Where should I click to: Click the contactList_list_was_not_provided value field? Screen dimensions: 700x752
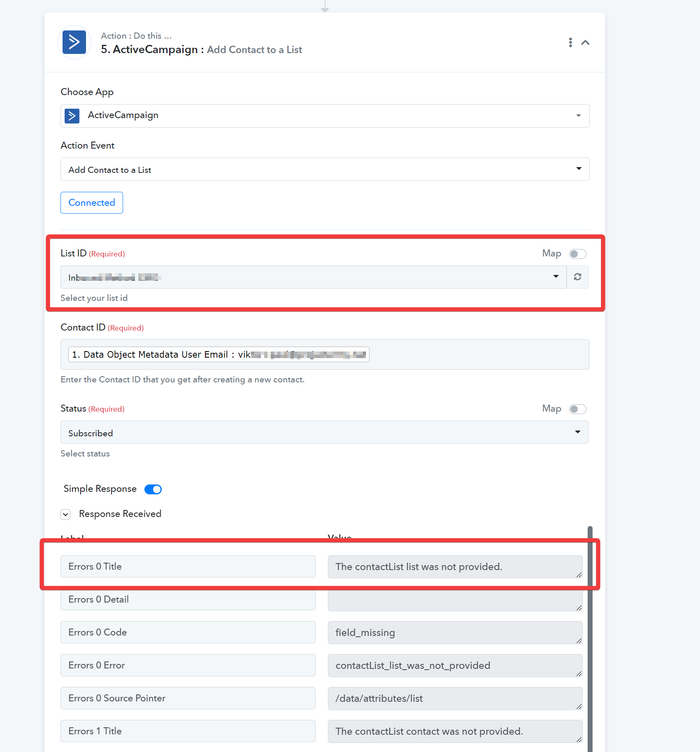coord(455,666)
